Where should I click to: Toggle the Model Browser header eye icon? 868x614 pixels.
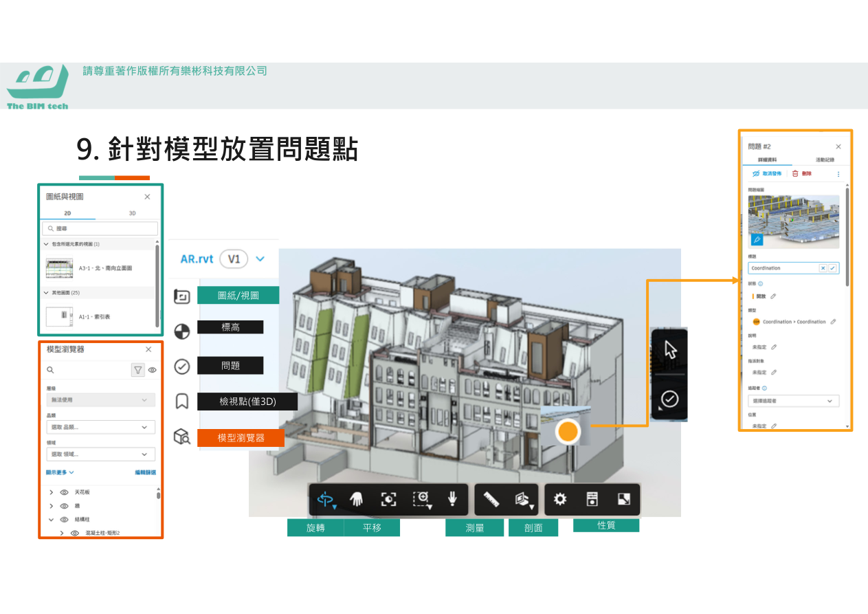click(x=152, y=370)
